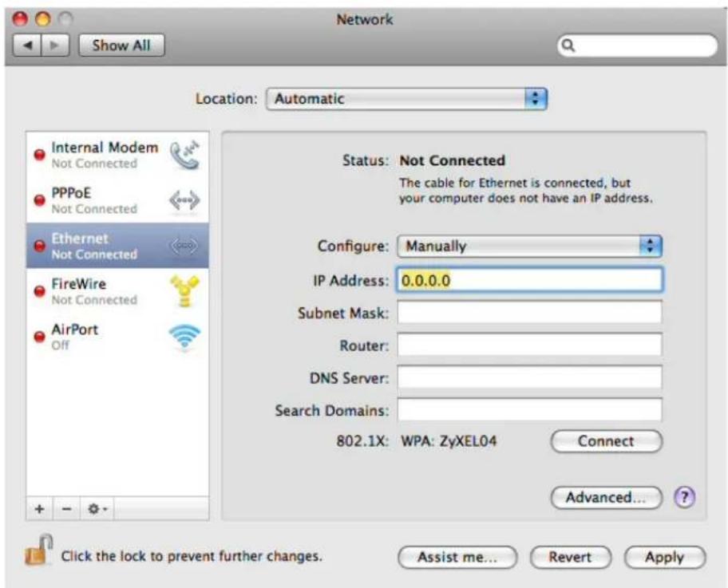Select the FireWire service
This screenshot has height=588, width=728.
117,291
